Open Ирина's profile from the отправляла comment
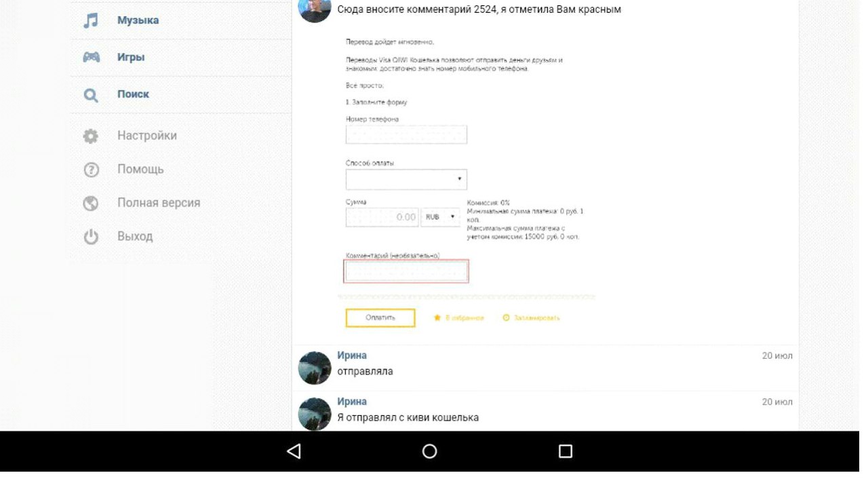This screenshot has width=868, height=504. coord(351,355)
